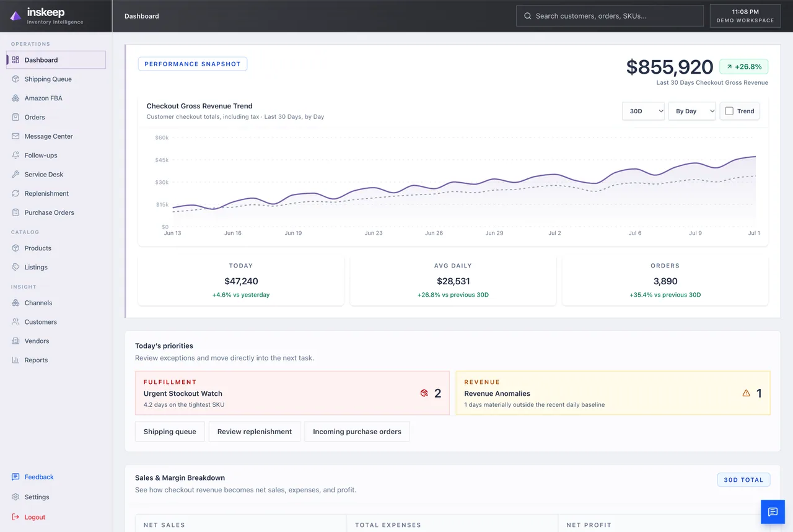The image size is (793, 532).
Task: Click the Vendors building icon
Action: pyautogui.click(x=15, y=341)
